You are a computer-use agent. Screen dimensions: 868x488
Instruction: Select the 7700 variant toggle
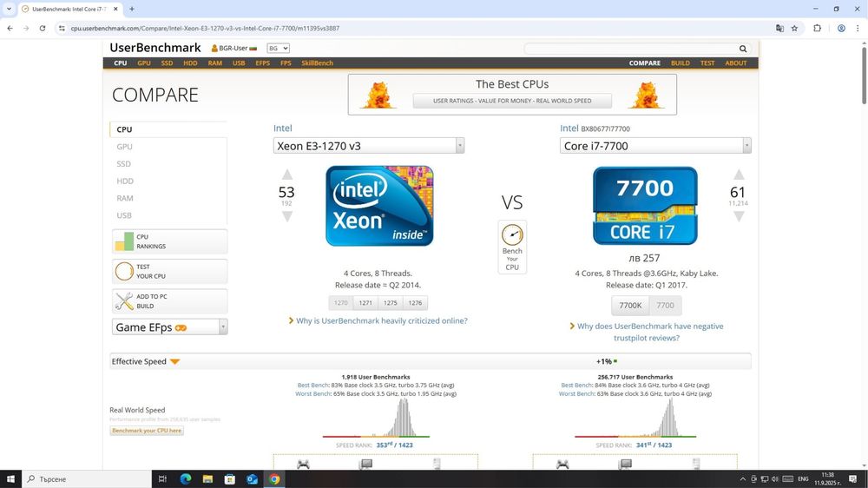[x=666, y=305]
